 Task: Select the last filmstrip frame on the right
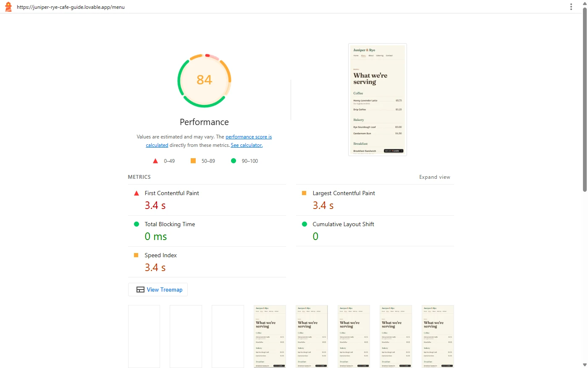coord(438,337)
